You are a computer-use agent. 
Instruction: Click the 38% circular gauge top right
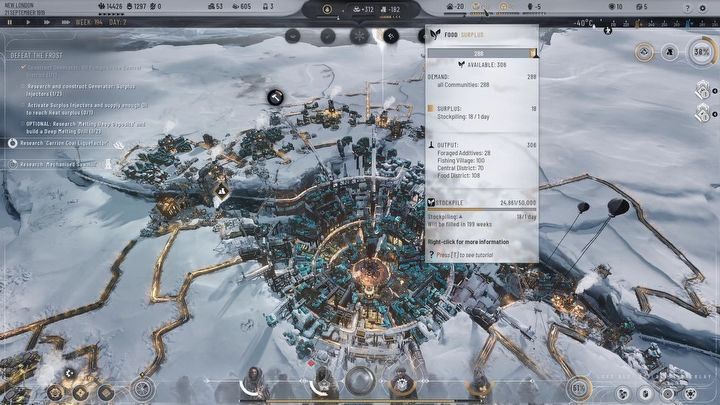click(702, 52)
